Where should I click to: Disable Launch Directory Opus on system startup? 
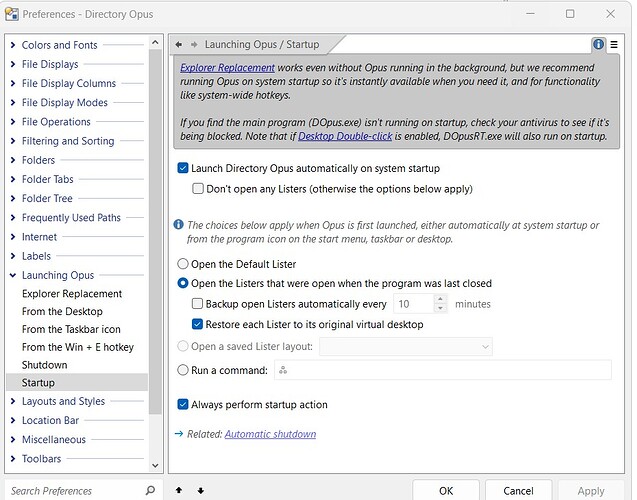pyautogui.click(x=183, y=169)
